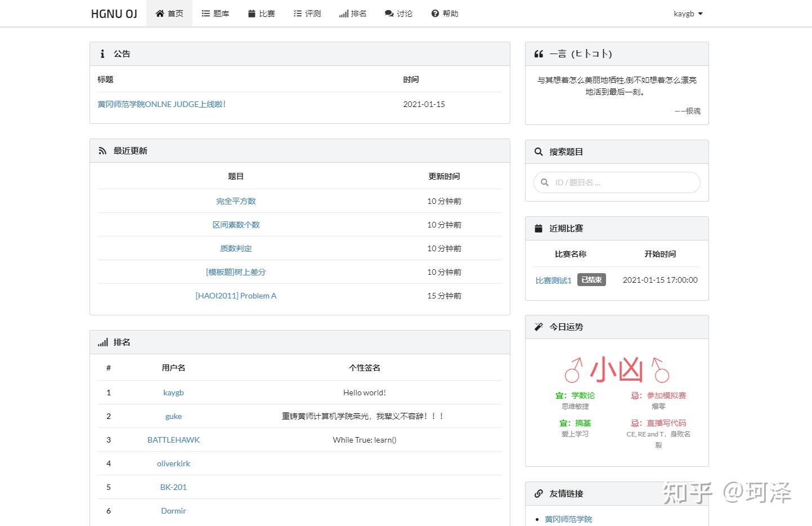The width and height of the screenshot is (812, 526).
Task: Click the RSS icon beside 最近更新
Action: (102, 150)
